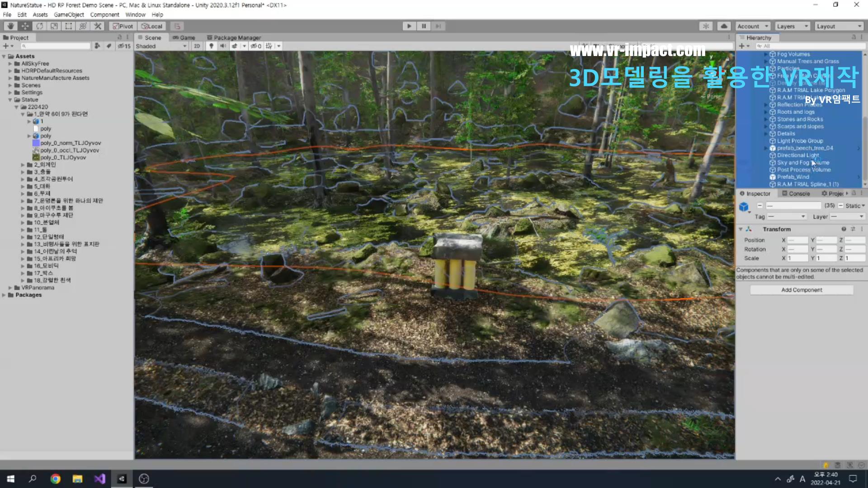
Task: Expand the VRPanorama folder
Action: point(10,288)
